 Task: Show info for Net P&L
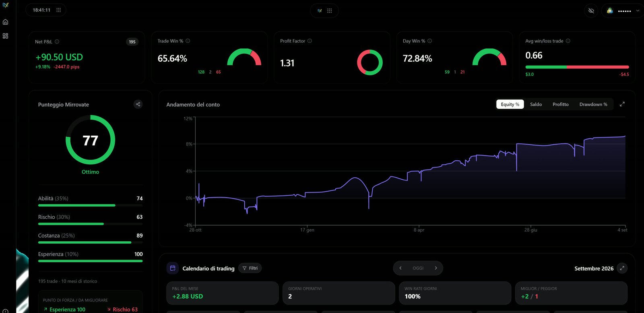(57, 41)
